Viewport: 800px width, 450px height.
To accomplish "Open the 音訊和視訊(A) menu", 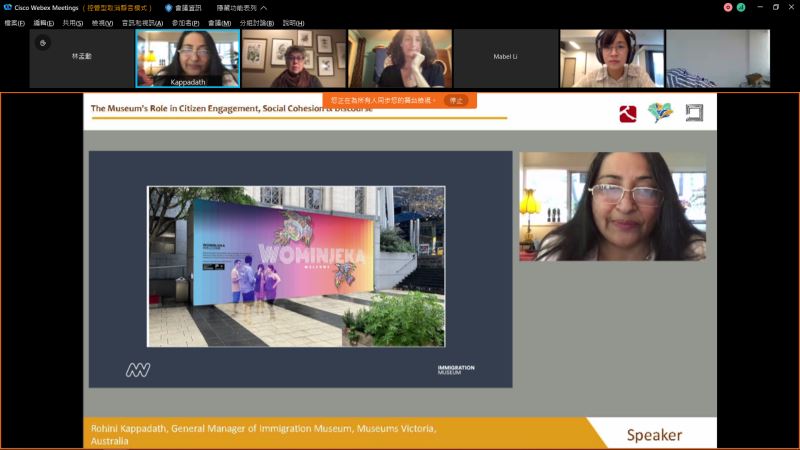I will click(143, 22).
